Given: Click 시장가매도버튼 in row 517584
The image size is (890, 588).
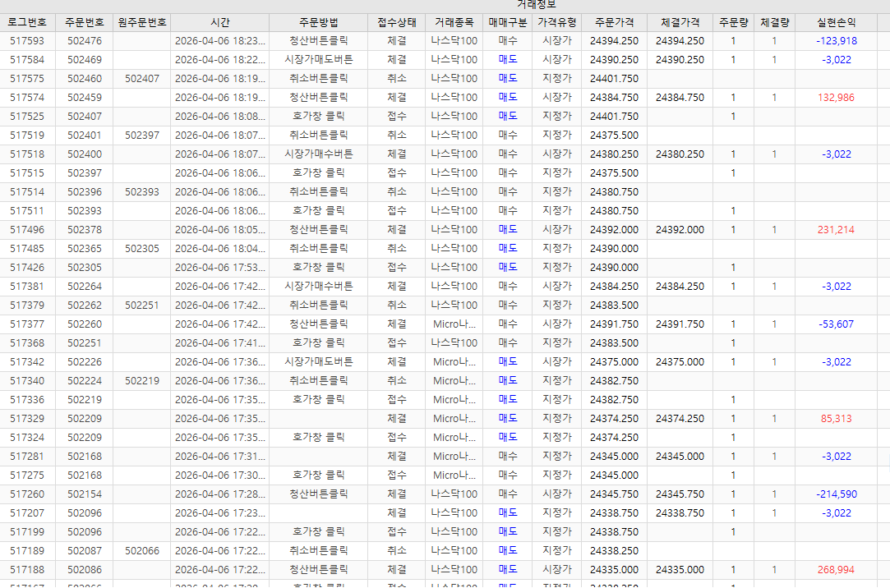Looking at the screenshot, I should (x=318, y=59).
